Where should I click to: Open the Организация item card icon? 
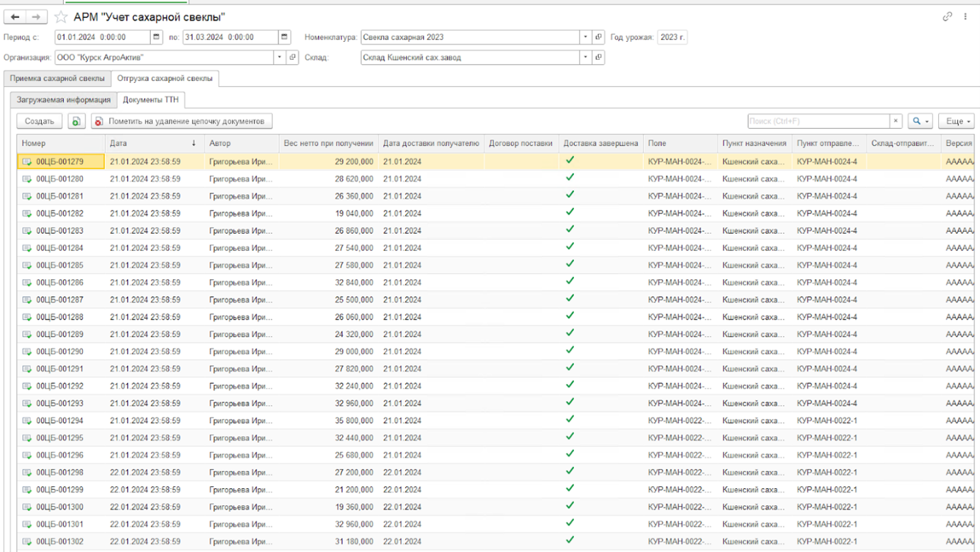(293, 58)
